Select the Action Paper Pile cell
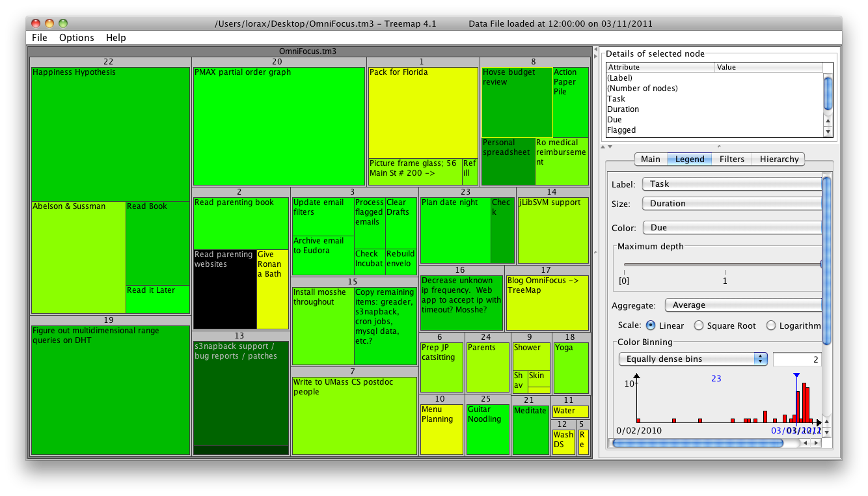 (571, 102)
